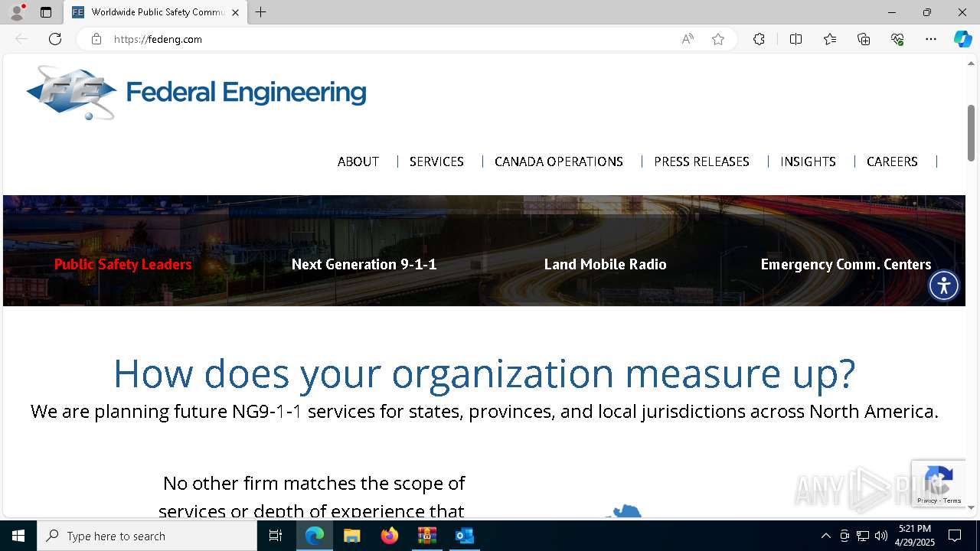Screen dimensions: 980x551
Task: Click the Federal Engineering logo
Action: (196, 93)
